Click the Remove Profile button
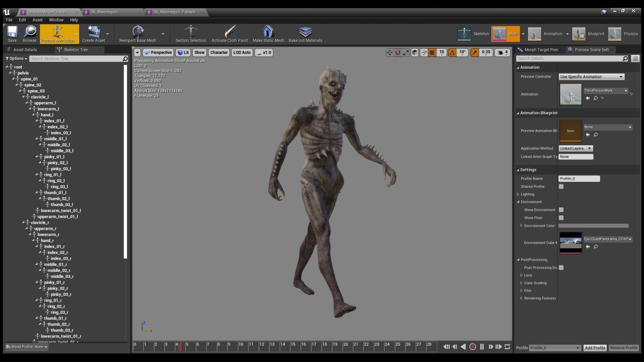The width and height of the screenshot is (644, 362). click(x=624, y=348)
